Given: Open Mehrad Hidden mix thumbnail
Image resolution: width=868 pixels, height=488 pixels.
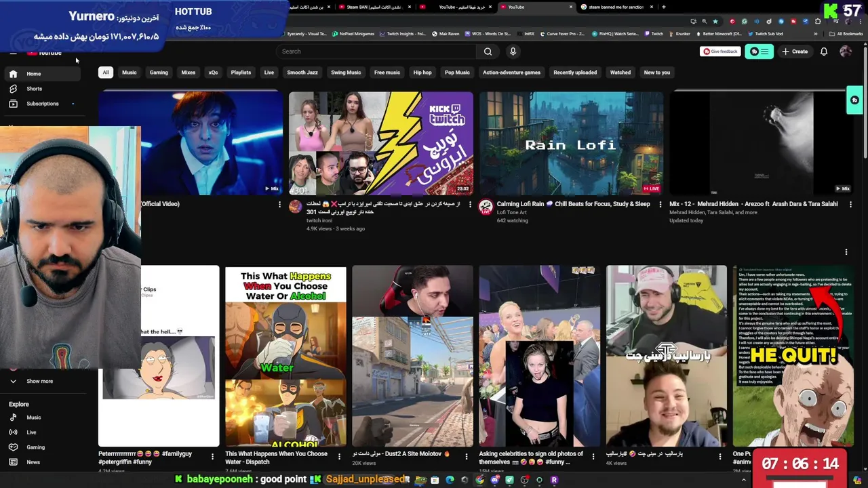Looking at the screenshot, I should point(762,143).
